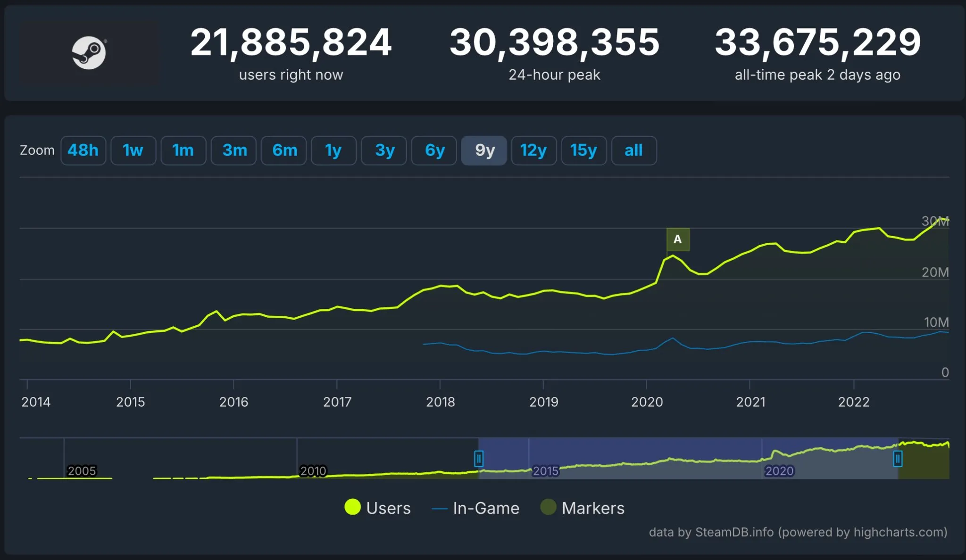
Task: Click the 2005 label in the navigator
Action: [82, 470]
